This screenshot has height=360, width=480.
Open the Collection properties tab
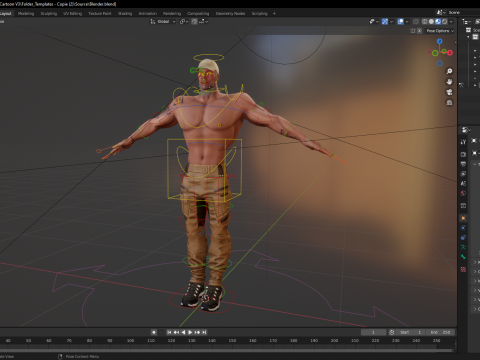pos(463,206)
